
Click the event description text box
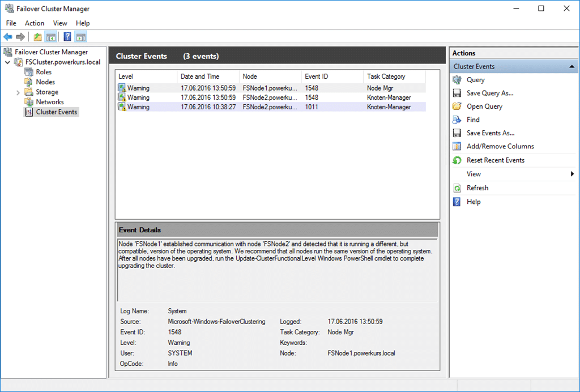pyautogui.click(x=278, y=270)
